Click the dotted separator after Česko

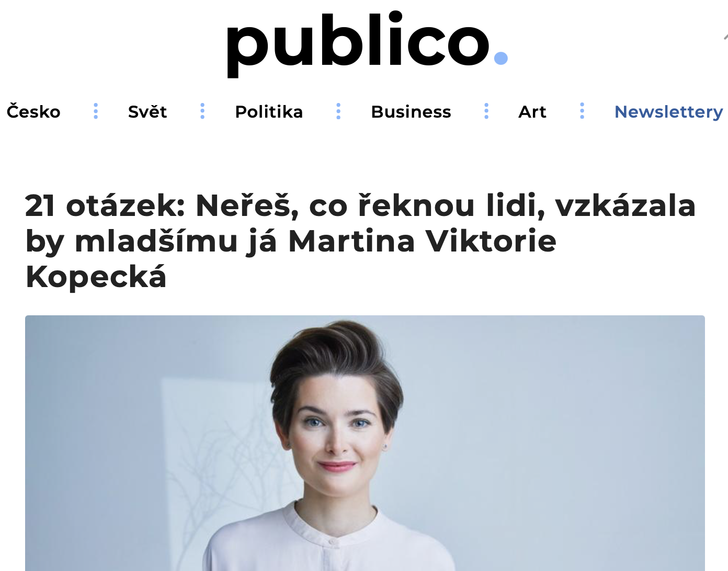point(96,111)
